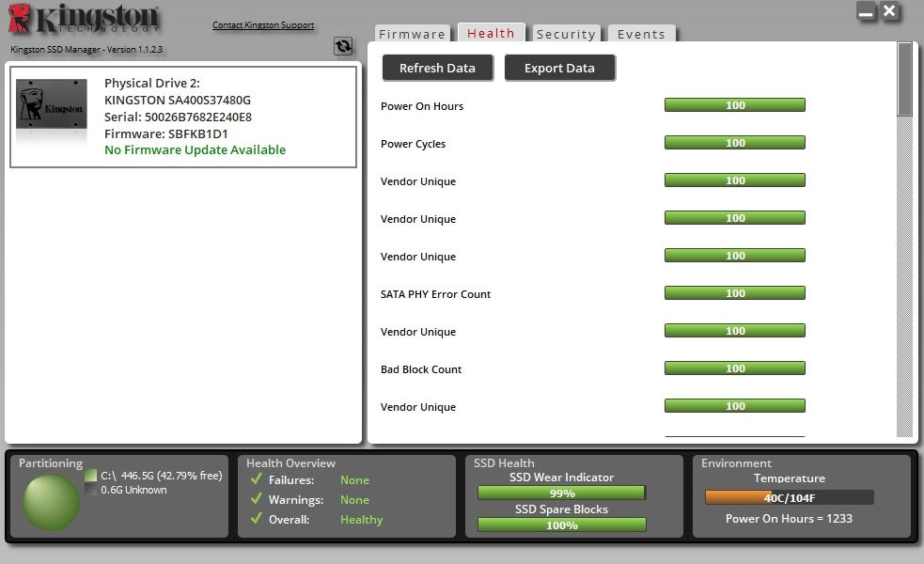Click the KINGSTON SA400S37480G model text
The image size is (924, 564).
[178, 101]
